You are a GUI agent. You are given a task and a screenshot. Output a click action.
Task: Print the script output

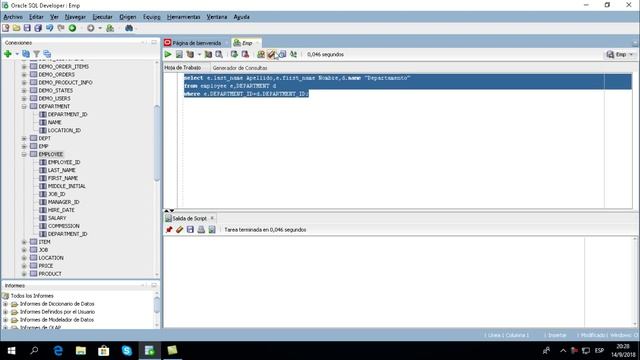click(x=201, y=230)
